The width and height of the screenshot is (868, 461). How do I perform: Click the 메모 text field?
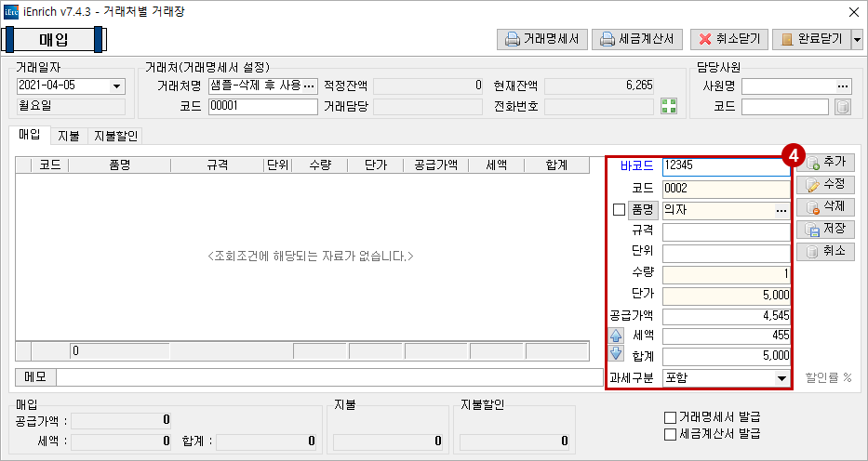click(x=329, y=378)
